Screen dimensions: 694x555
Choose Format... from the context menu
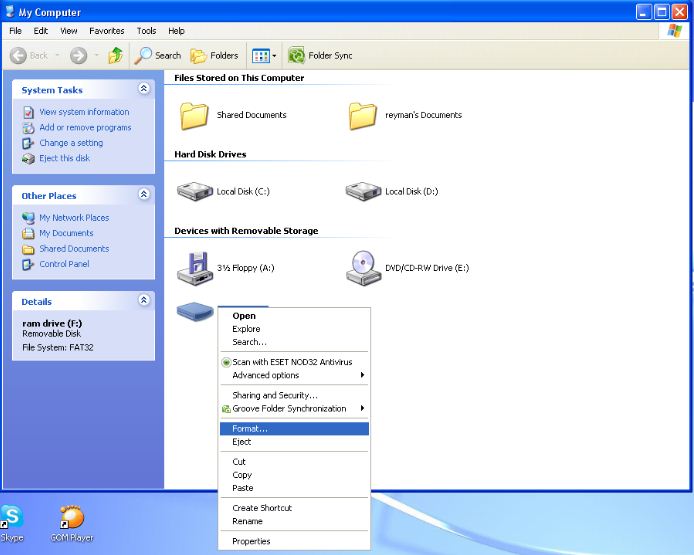250,429
